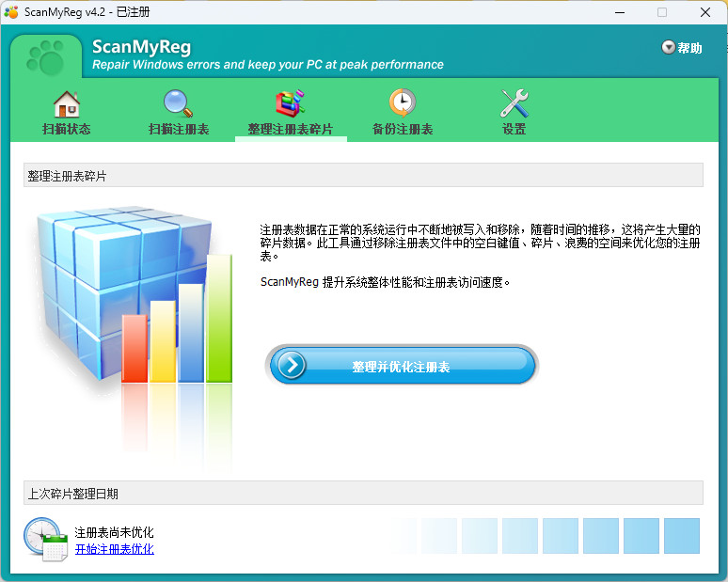Click the ScanMyReg title text
The image size is (728, 582).
[x=142, y=47]
